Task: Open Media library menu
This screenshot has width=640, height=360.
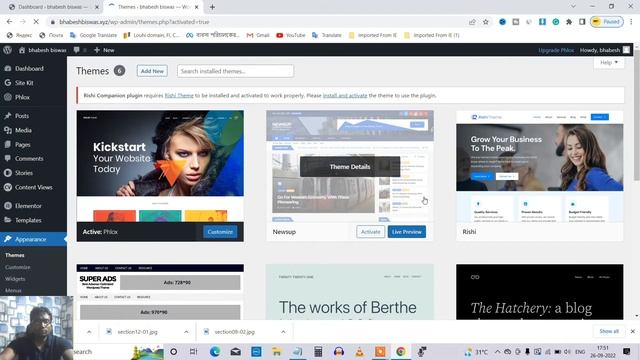Action: point(23,130)
